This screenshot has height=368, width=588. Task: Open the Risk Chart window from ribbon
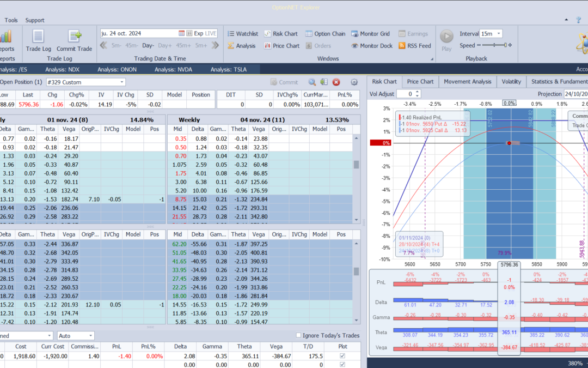pos(281,34)
